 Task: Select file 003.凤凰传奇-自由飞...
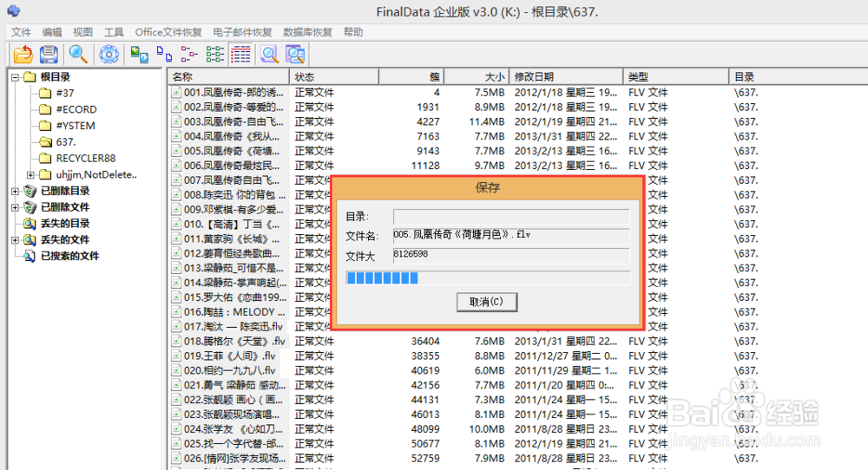click(233, 121)
